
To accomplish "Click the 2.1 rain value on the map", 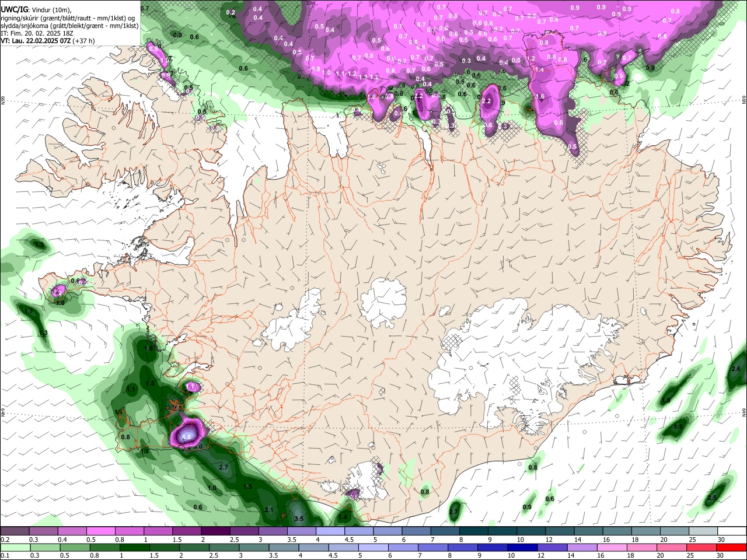I will [269, 510].
